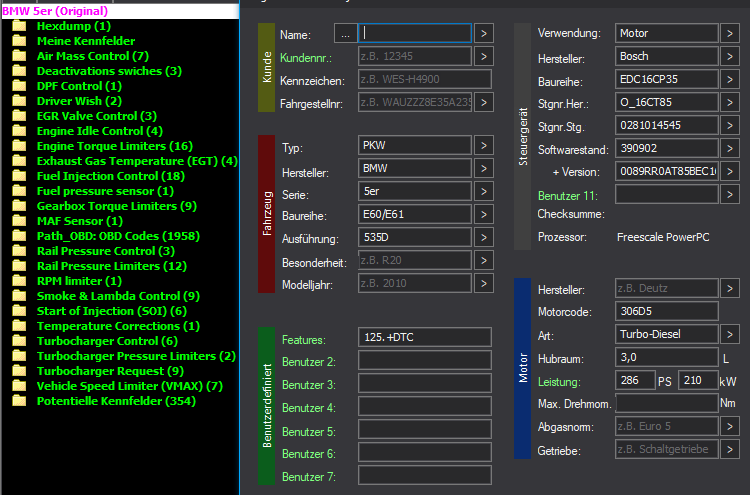Open the Art Turbo-Diesel arrow button
Screen dimensions: 750x495
click(x=730, y=334)
